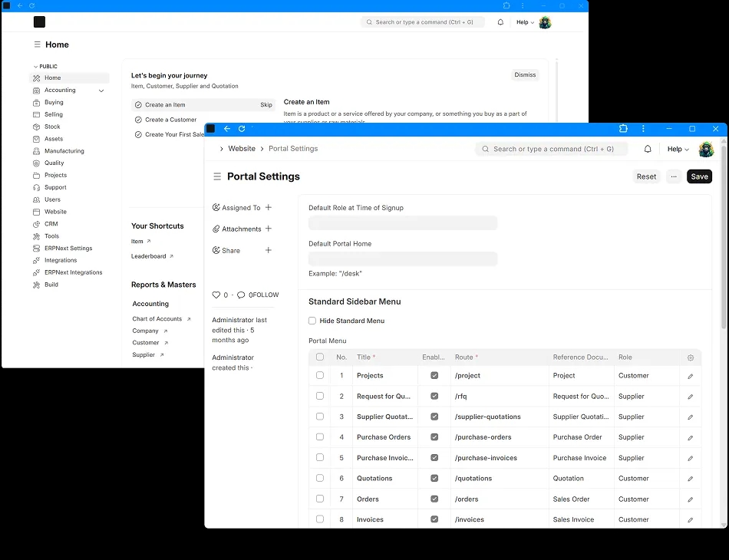Click the Default Role at Time of Signup field

(403, 223)
